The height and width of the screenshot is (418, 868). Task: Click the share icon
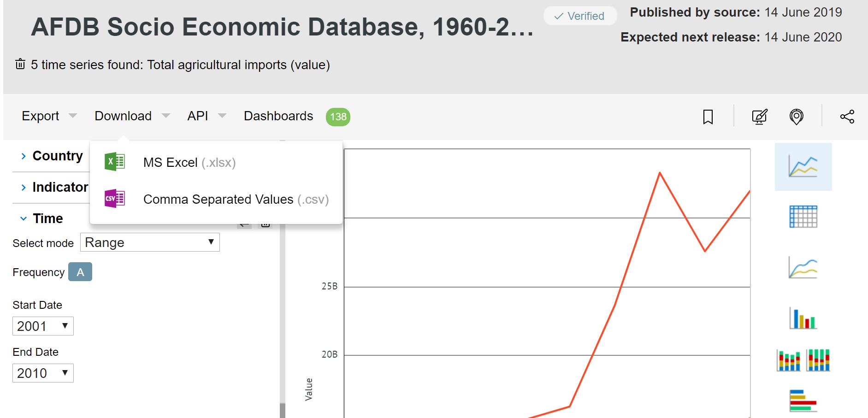847,117
